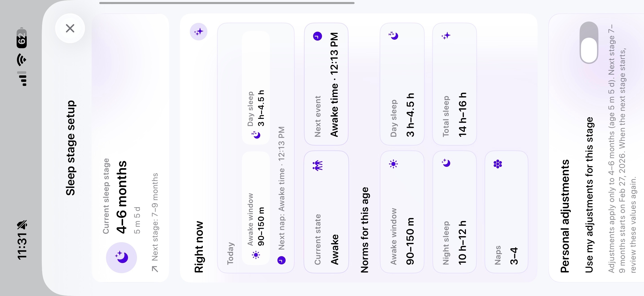Tap the sleeping moon icon in Today's Day sleep
Image resolution: width=644 pixels, height=296 pixels.
pyautogui.click(x=256, y=135)
